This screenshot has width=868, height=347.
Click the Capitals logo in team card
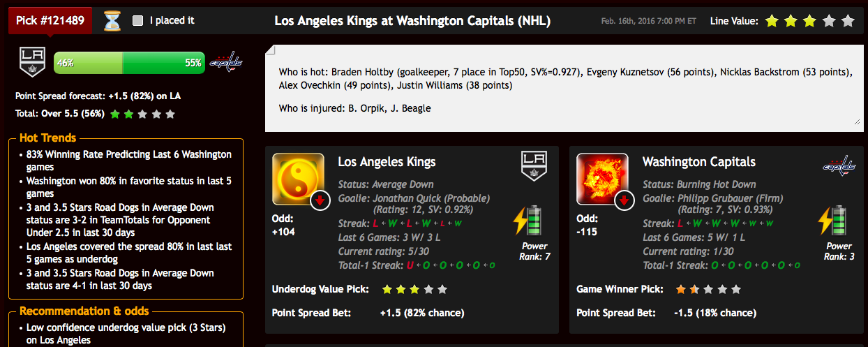click(839, 165)
